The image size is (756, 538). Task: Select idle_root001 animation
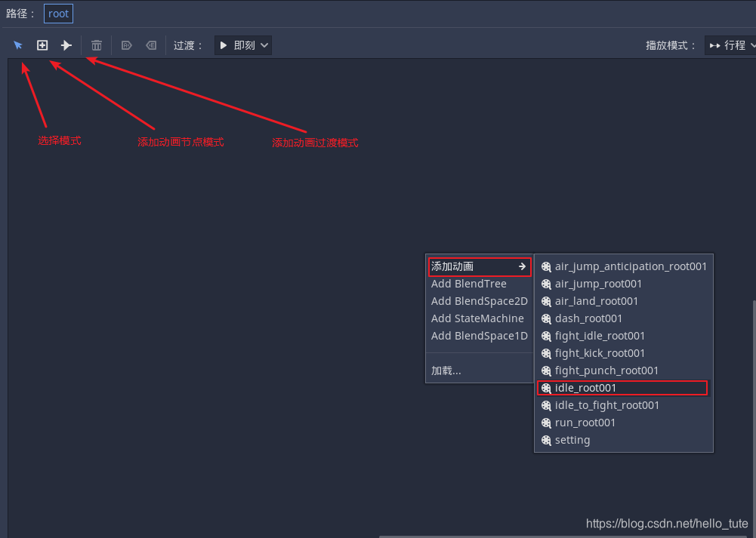point(622,388)
